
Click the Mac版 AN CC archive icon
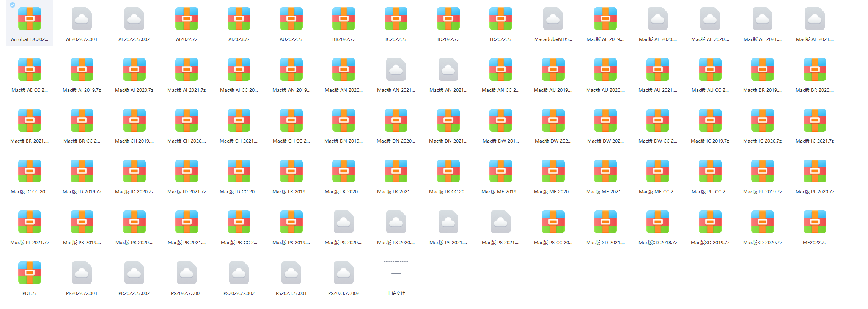point(501,69)
